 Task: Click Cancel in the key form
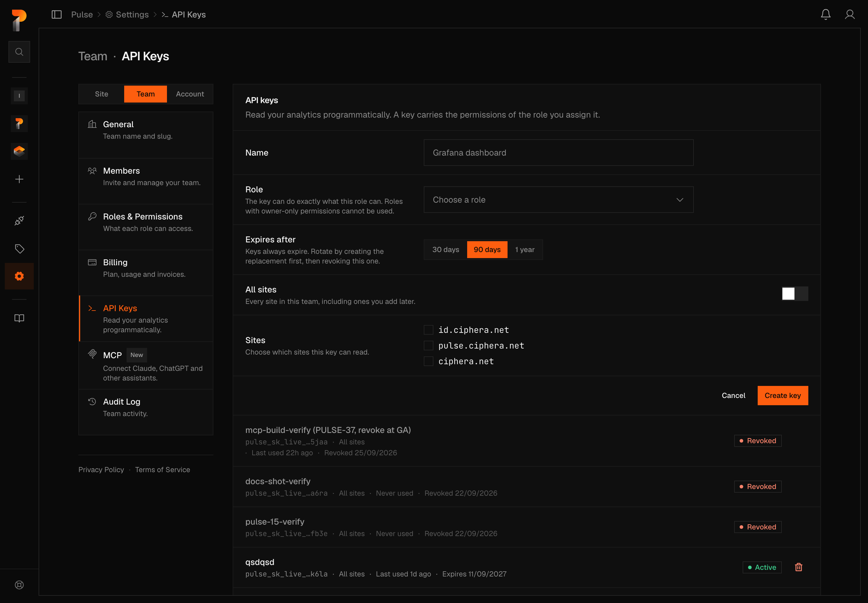click(733, 396)
